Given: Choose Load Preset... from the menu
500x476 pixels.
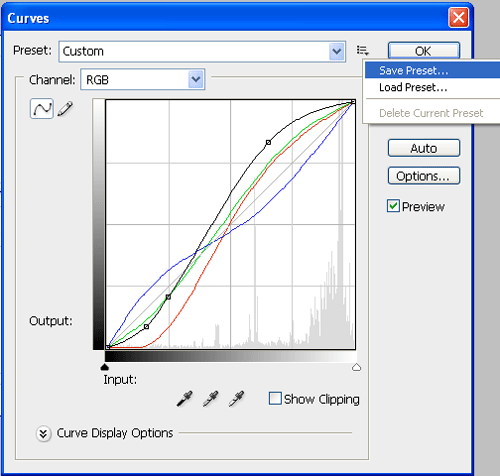Looking at the screenshot, I should [432, 87].
